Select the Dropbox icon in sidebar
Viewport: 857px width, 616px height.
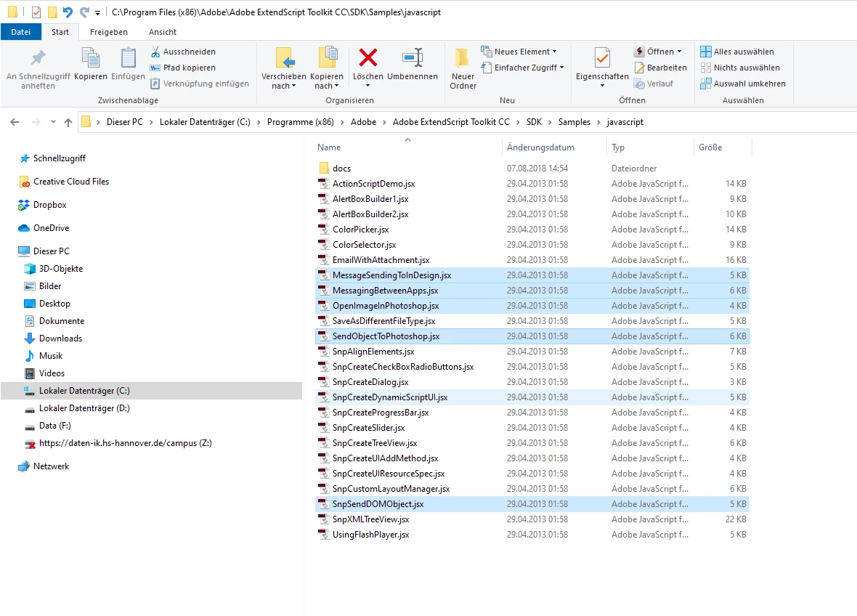23,205
